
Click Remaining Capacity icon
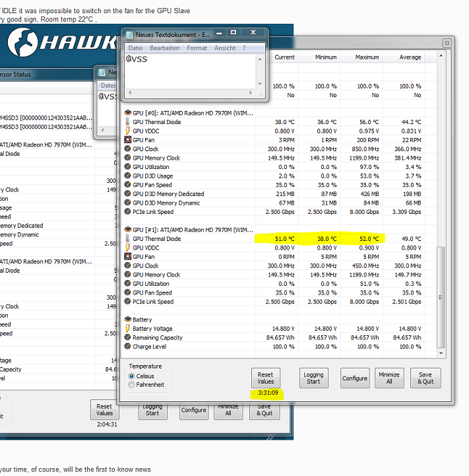pyautogui.click(x=128, y=337)
